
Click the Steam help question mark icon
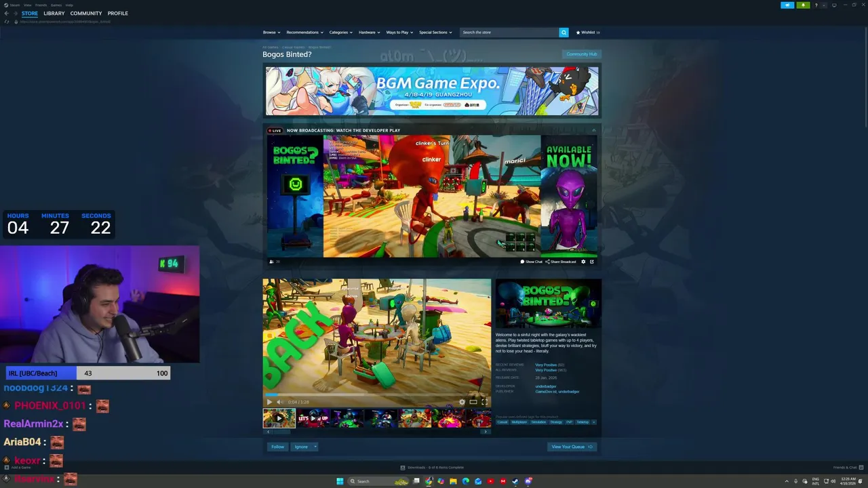pos(816,5)
